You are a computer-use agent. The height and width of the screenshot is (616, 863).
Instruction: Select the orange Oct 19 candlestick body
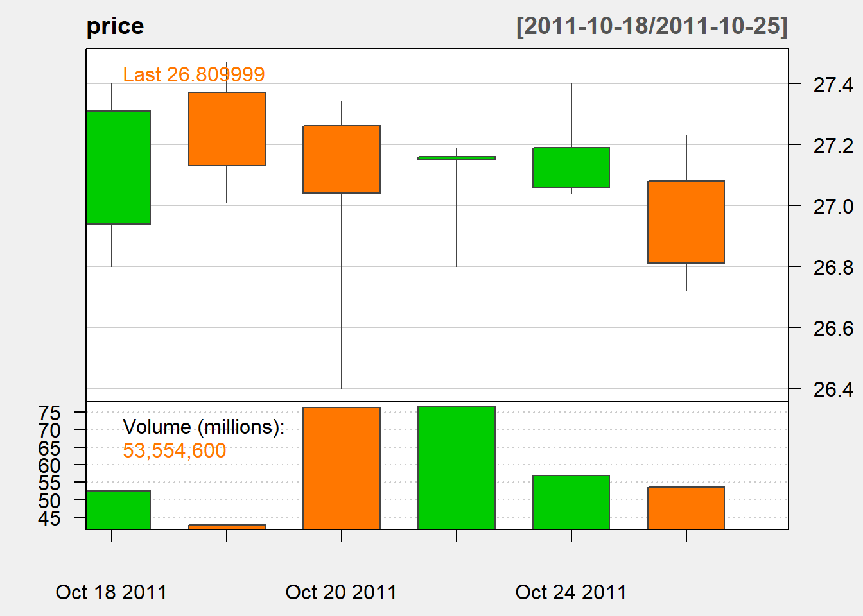tap(227, 129)
